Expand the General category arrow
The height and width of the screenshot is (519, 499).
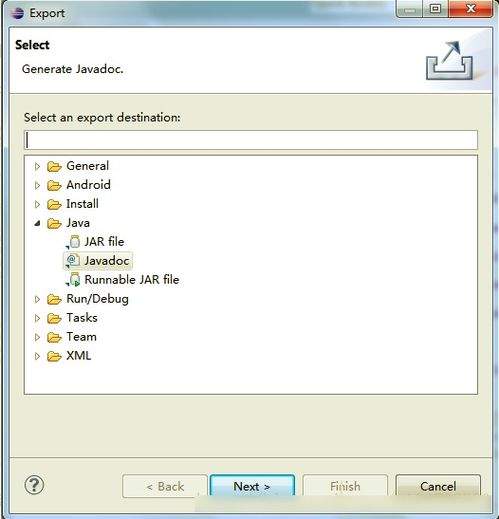pos(37,166)
